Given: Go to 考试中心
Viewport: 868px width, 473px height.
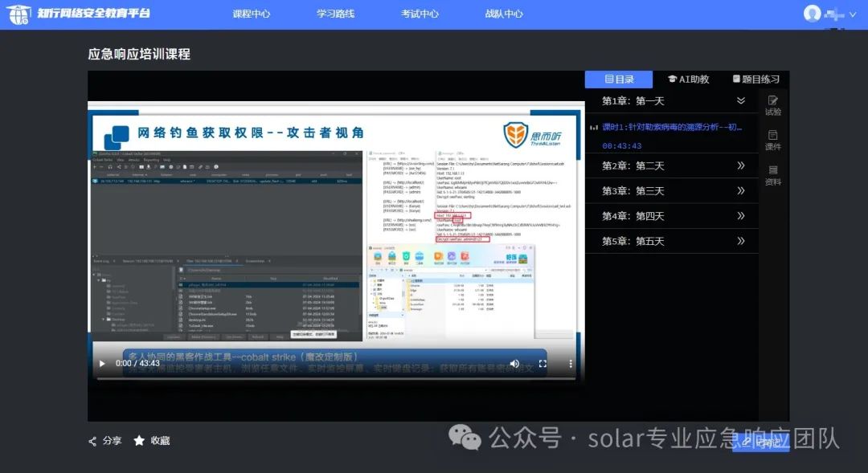Looking at the screenshot, I should 420,14.
